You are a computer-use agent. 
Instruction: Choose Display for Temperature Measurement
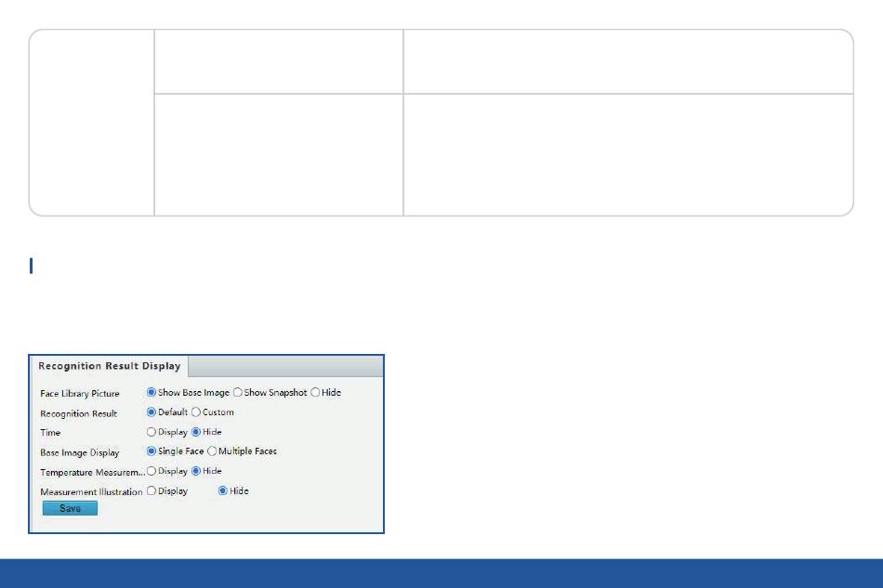point(151,471)
